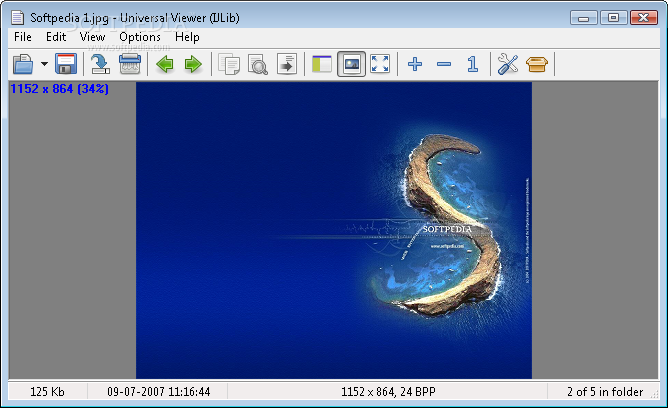668x408 pixels.
Task: Click the Save As floppy disk icon
Action: point(66,64)
